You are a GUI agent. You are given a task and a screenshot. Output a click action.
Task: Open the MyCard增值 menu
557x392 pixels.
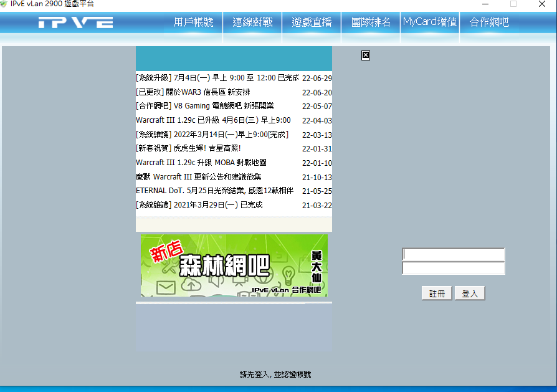pos(430,22)
